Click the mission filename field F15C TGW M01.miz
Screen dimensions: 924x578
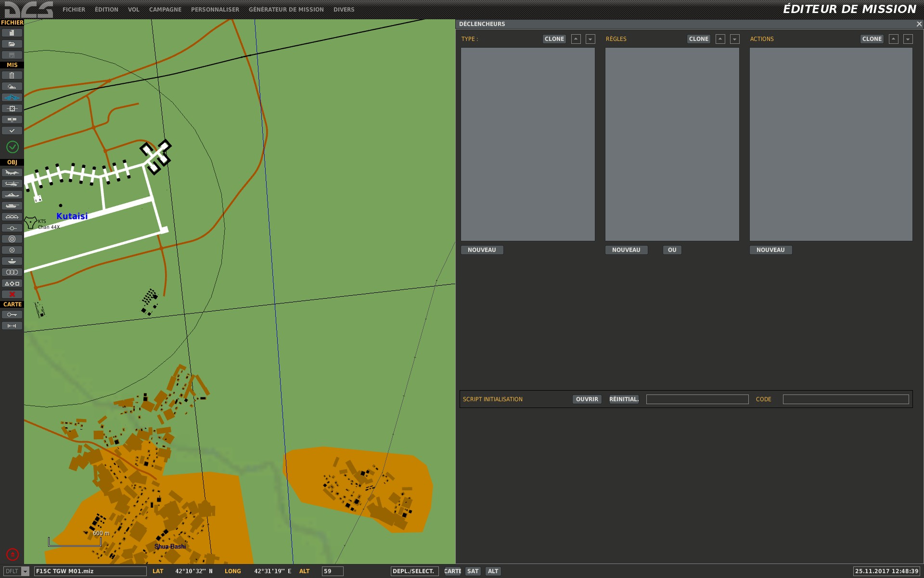90,571
